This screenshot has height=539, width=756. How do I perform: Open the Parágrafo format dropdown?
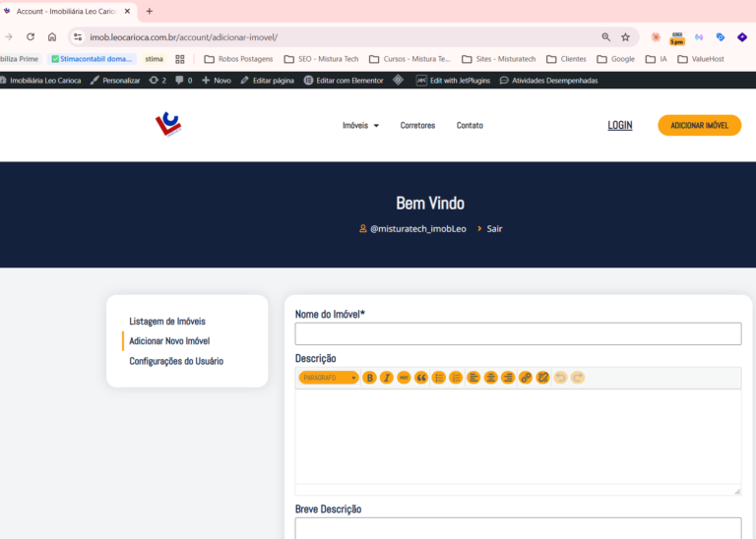click(x=329, y=378)
